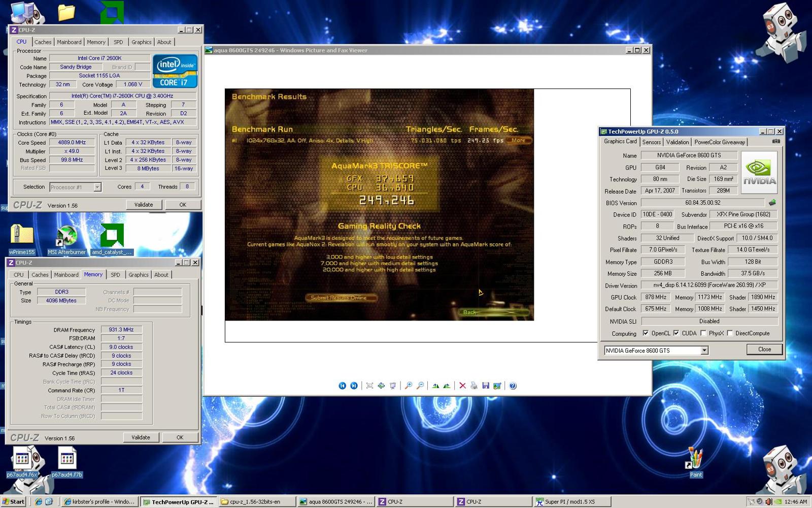Open Processor #1 selection dropdown in CPU-Z

[x=97, y=187]
